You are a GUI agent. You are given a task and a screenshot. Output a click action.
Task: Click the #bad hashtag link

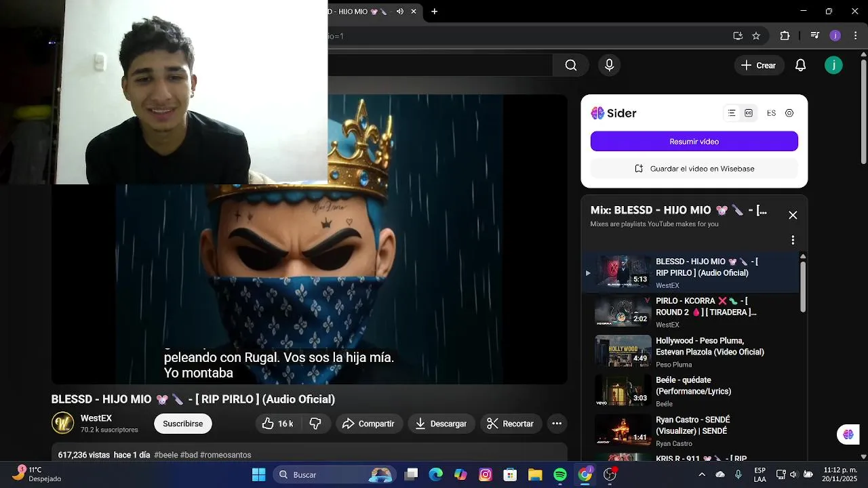tap(189, 455)
